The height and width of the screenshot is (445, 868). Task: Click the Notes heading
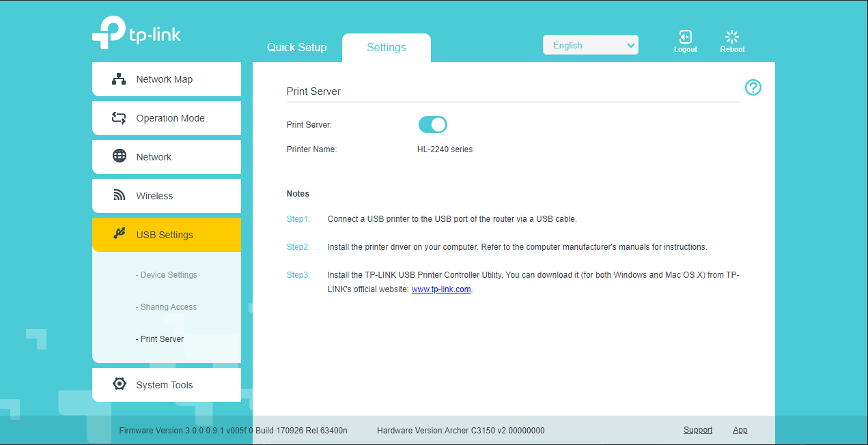pos(298,194)
